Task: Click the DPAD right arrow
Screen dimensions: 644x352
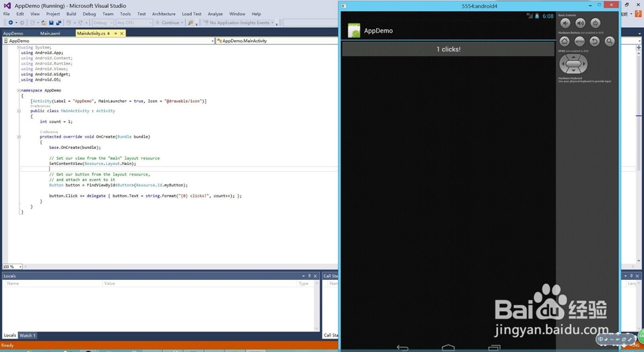Action: click(584, 64)
